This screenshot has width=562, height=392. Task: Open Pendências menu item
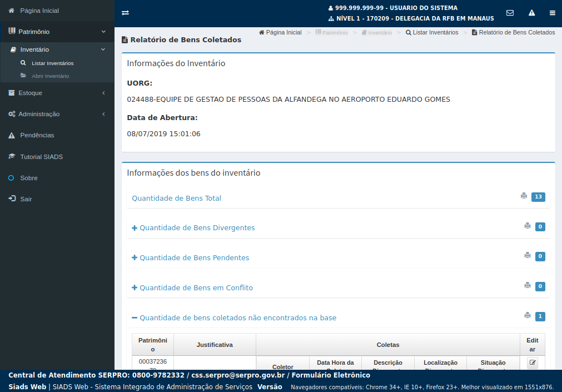coord(37,135)
